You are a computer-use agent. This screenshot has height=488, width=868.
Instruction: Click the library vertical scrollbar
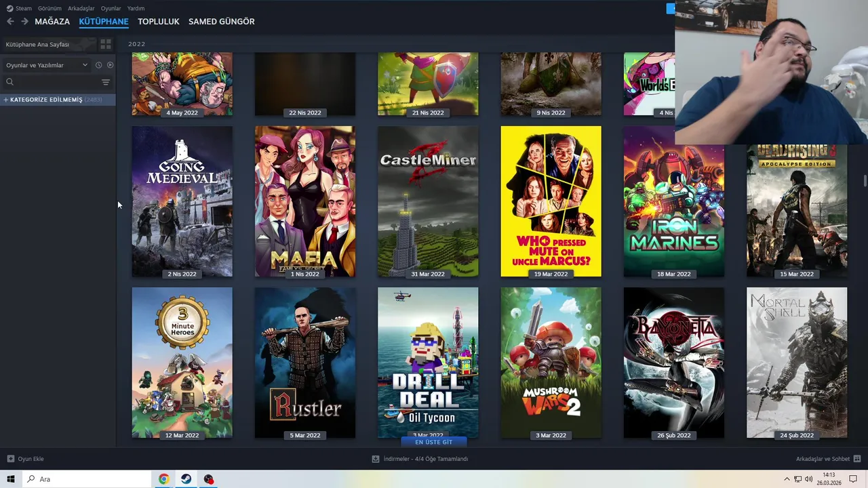[x=865, y=182]
